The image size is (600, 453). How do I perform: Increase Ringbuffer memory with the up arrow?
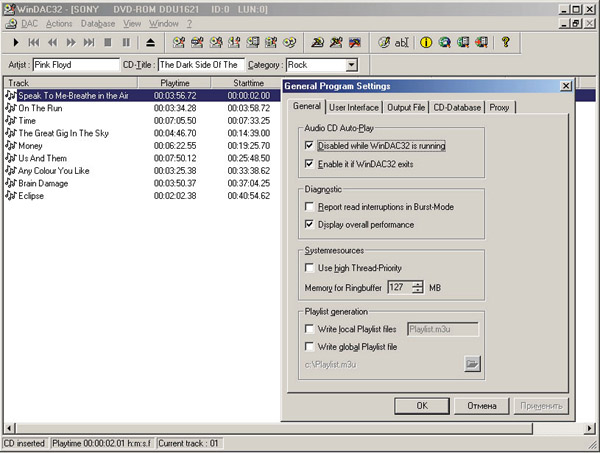[418, 284]
